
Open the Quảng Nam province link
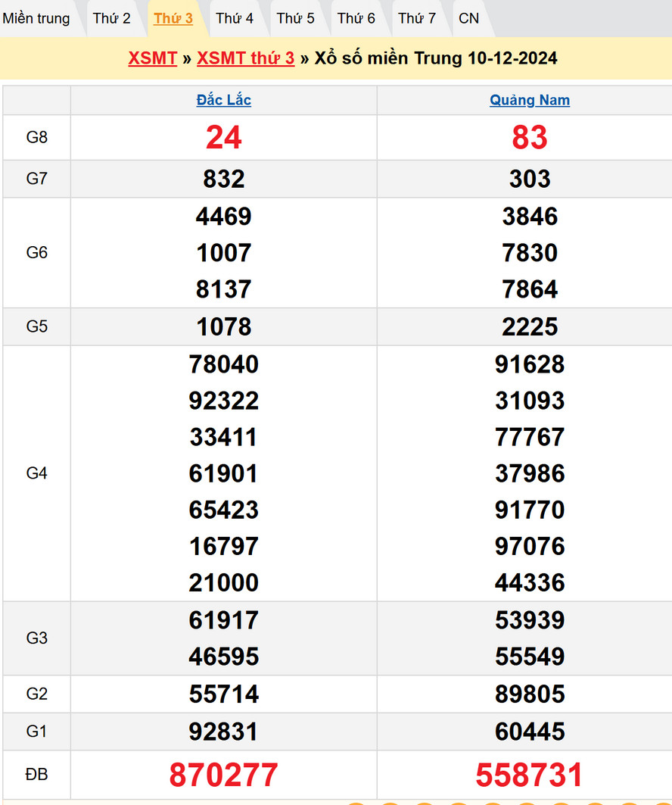pos(530,100)
